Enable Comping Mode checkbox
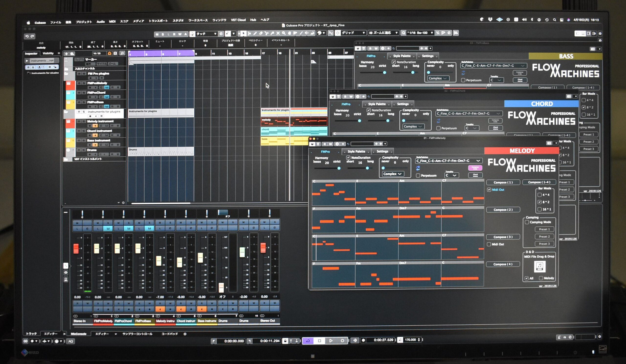 tap(527, 222)
